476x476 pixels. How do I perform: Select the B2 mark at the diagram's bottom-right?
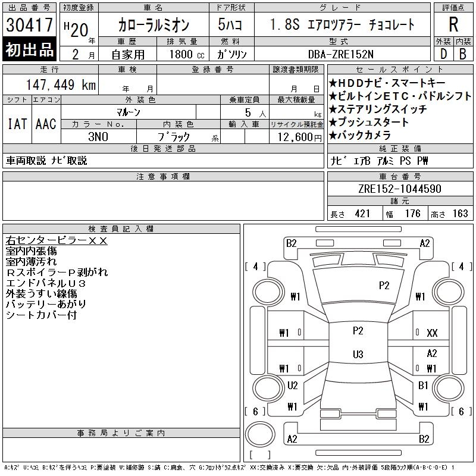click(424, 439)
